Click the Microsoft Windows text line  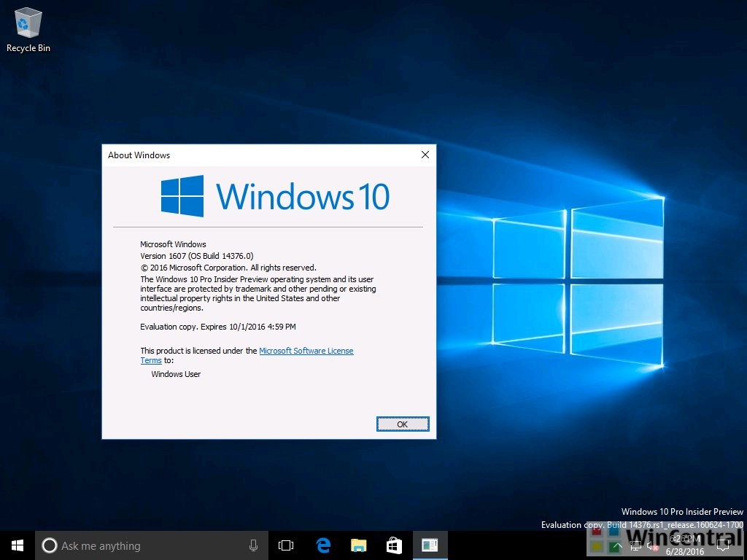point(173,244)
